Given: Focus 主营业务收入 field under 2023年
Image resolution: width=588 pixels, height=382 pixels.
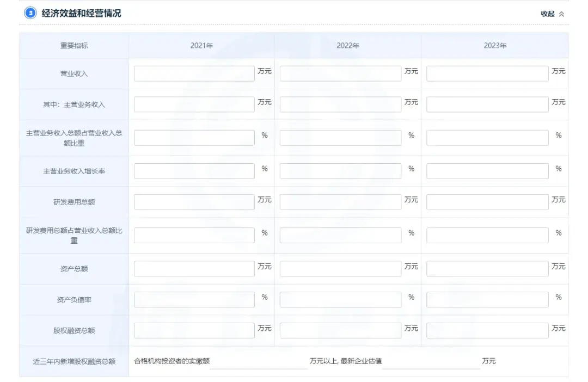Looking at the screenshot, I should (487, 104).
